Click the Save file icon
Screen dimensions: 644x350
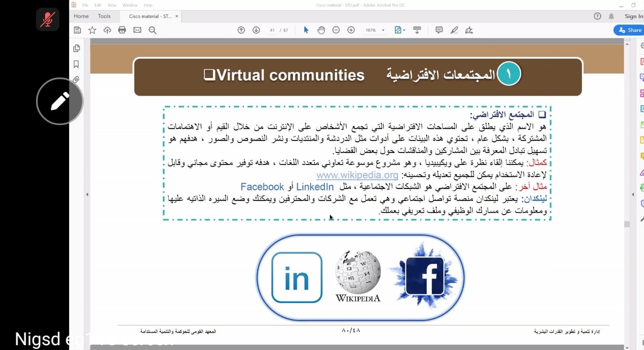(x=77, y=30)
